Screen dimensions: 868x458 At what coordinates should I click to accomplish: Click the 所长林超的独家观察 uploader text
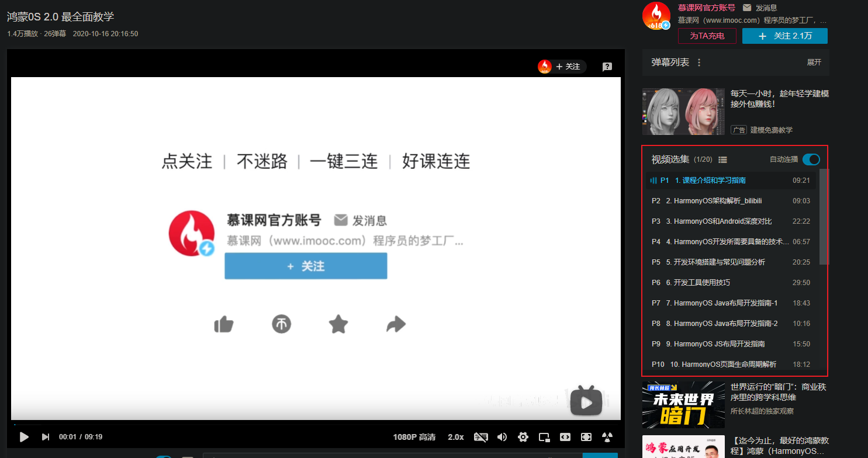(x=762, y=411)
